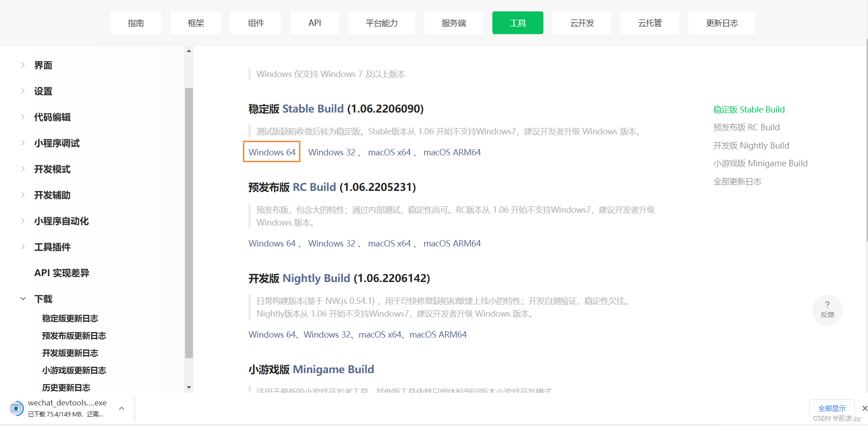This screenshot has height=426, width=868.
Task: Click 全部显示 to show all downloads
Action: click(x=832, y=408)
